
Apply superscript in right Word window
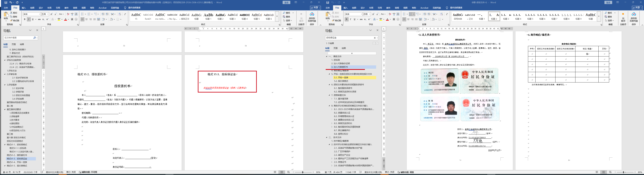coord(369,19)
